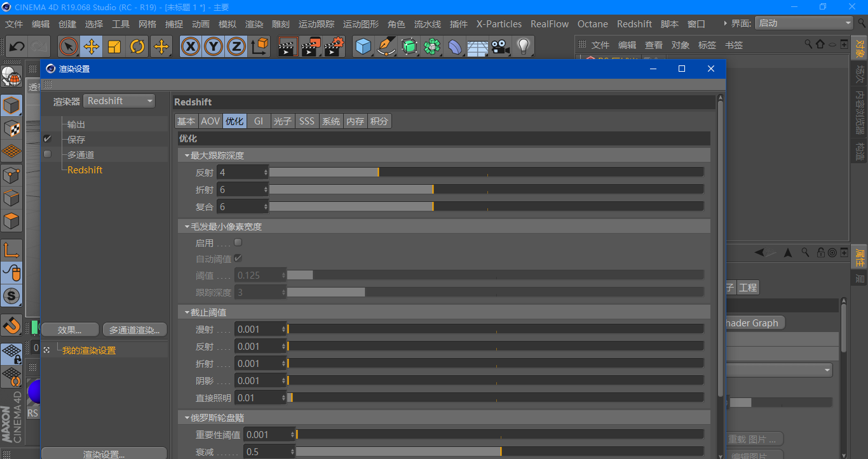Click the green array modeling icon

[432, 46]
